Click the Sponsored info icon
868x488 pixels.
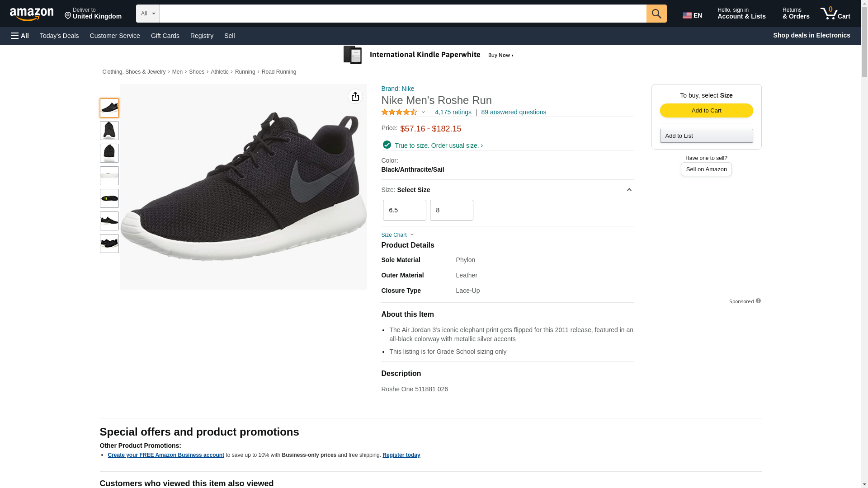[x=758, y=301]
